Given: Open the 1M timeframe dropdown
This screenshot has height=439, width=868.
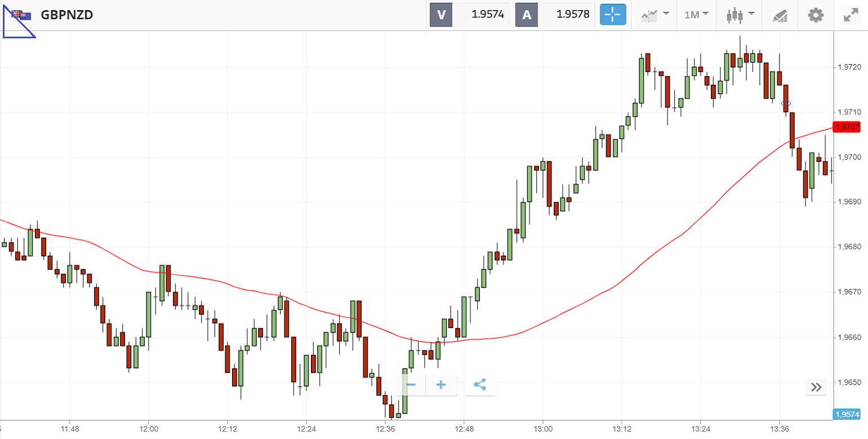Looking at the screenshot, I should pyautogui.click(x=696, y=15).
